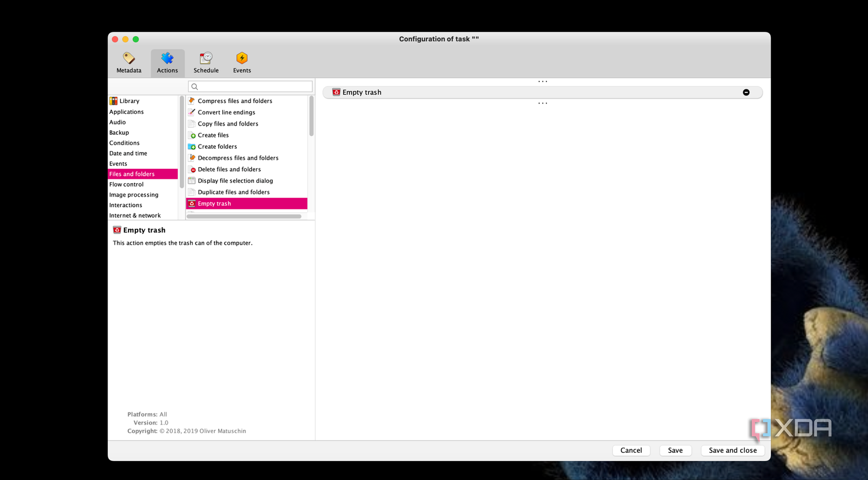The image size is (868, 480).
Task: Select the Flow control category
Action: (x=143, y=184)
